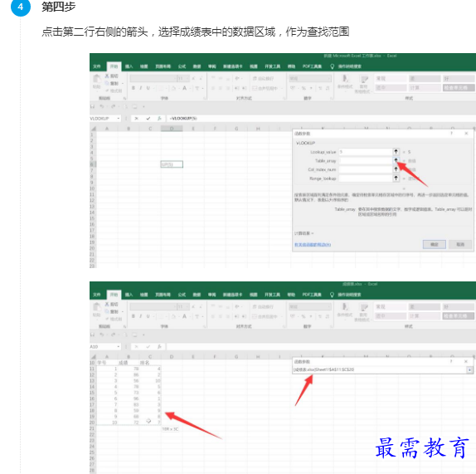Open the number format dropdown in the upper Excel
The height and width of the screenshot is (474, 476).
click(329, 78)
